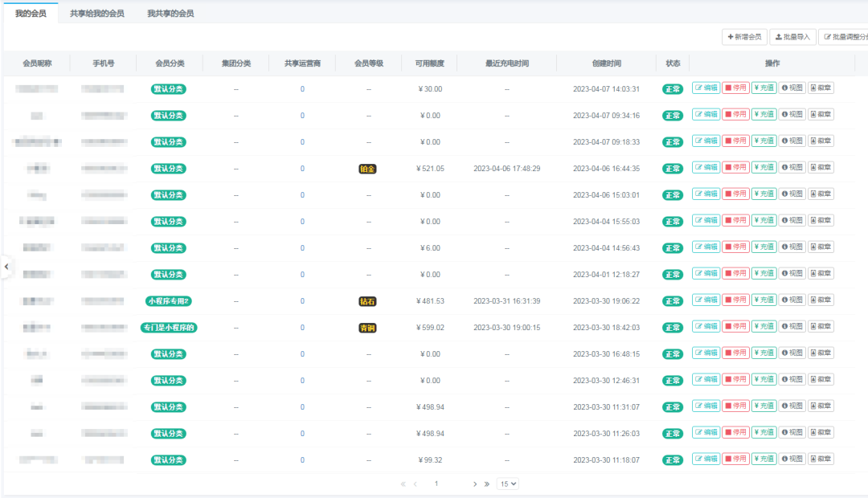
Task: Click the 专门是小程序的 category badge
Action: pyautogui.click(x=169, y=329)
